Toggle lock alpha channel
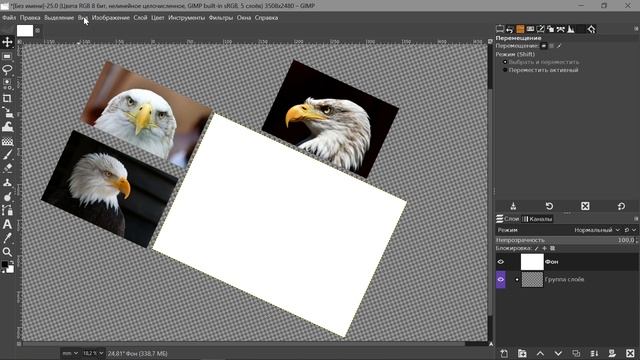The width and height of the screenshot is (640, 360). pyautogui.click(x=552, y=248)
